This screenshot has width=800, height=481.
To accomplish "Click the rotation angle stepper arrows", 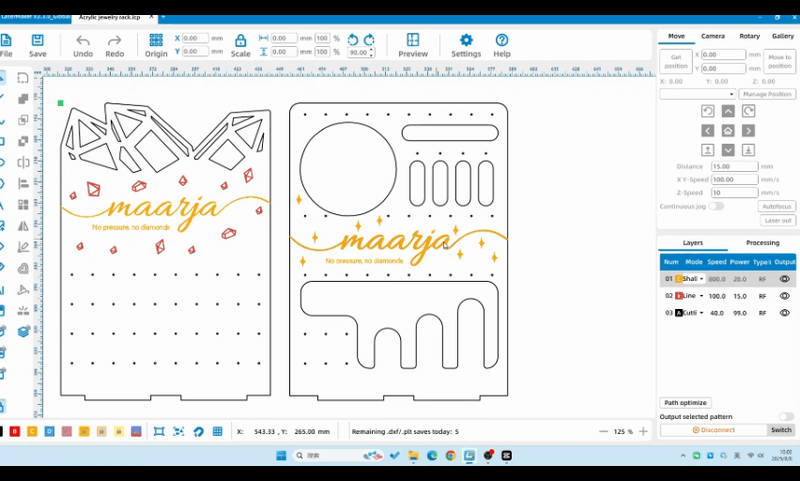I will click(x=371, y=52).
